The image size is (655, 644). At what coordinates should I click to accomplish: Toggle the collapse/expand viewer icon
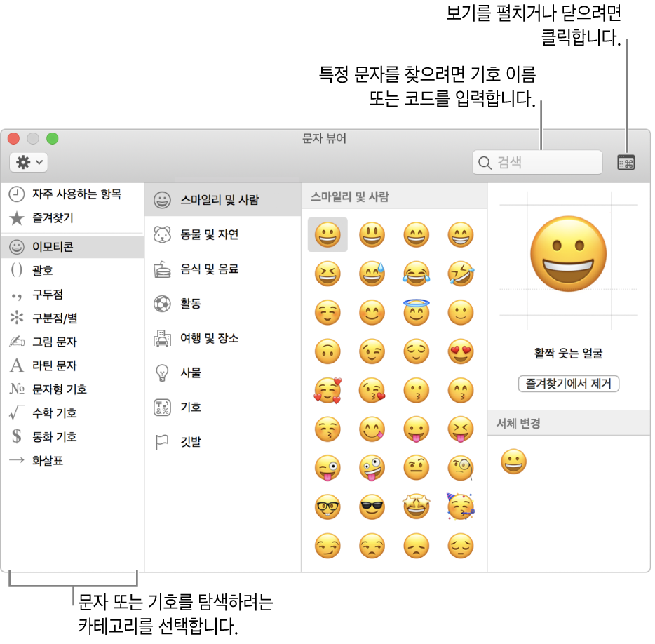626,162
